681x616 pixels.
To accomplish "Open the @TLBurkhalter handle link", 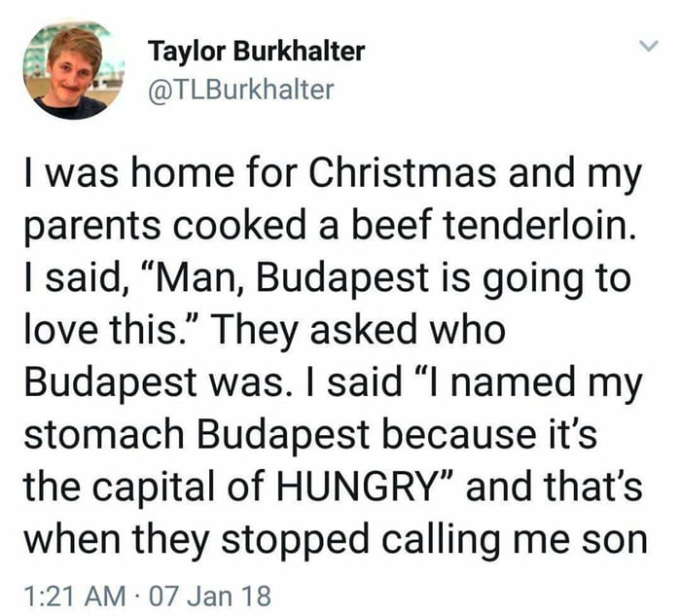I will pyautogui.click(x=240, y=91).
